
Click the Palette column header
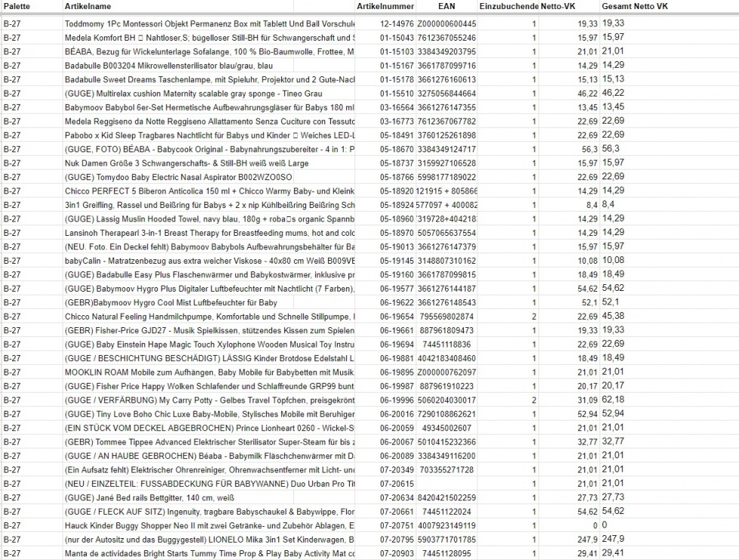coord(17,6)
